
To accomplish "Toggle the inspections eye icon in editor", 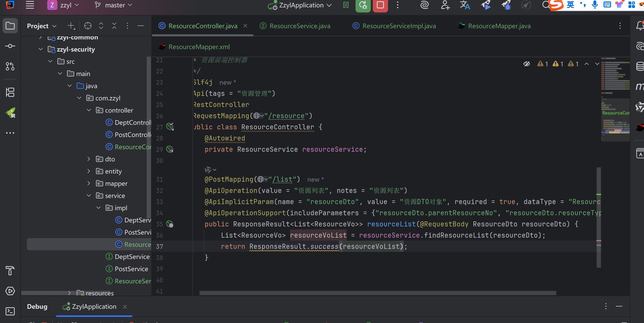I will pos(527,64).
